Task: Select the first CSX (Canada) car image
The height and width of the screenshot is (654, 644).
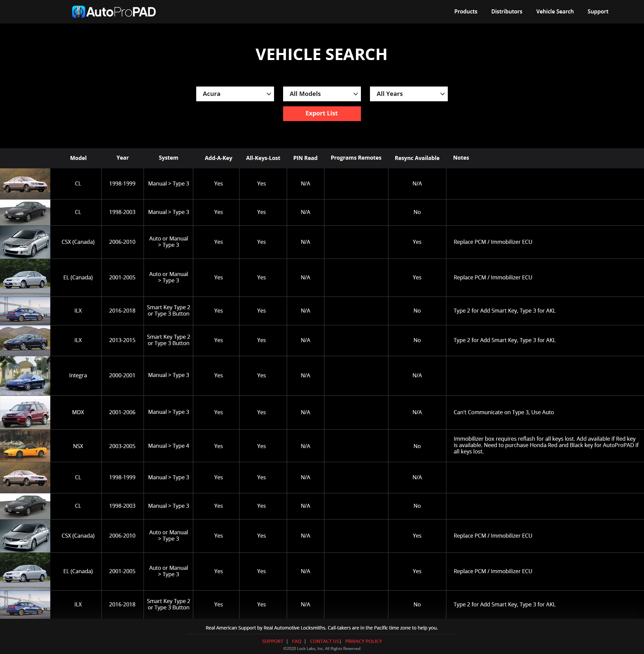Action: coord(25,242)
